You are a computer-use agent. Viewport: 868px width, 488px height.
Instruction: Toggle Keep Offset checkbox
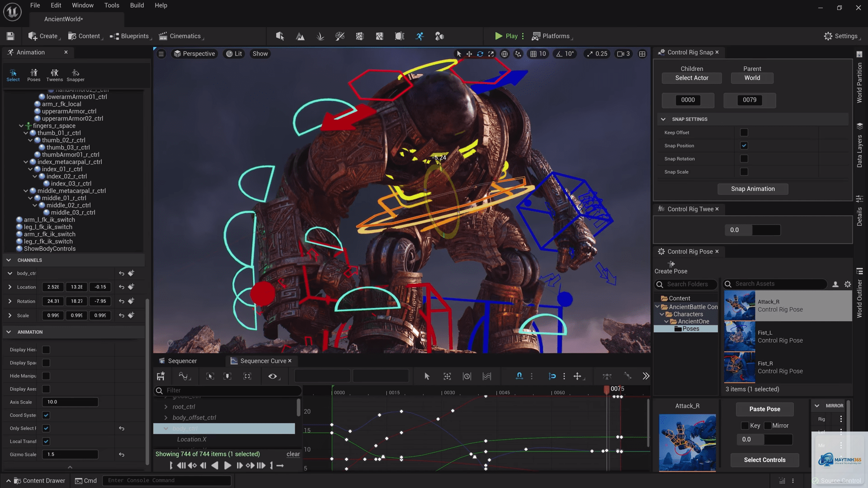[x=744, y=132]
